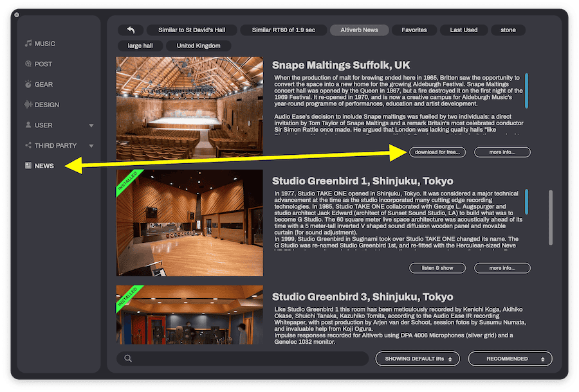579x392 pixels.
Task: Expand the THIRD PARTY category arrow
Action: tap(91, 146)
